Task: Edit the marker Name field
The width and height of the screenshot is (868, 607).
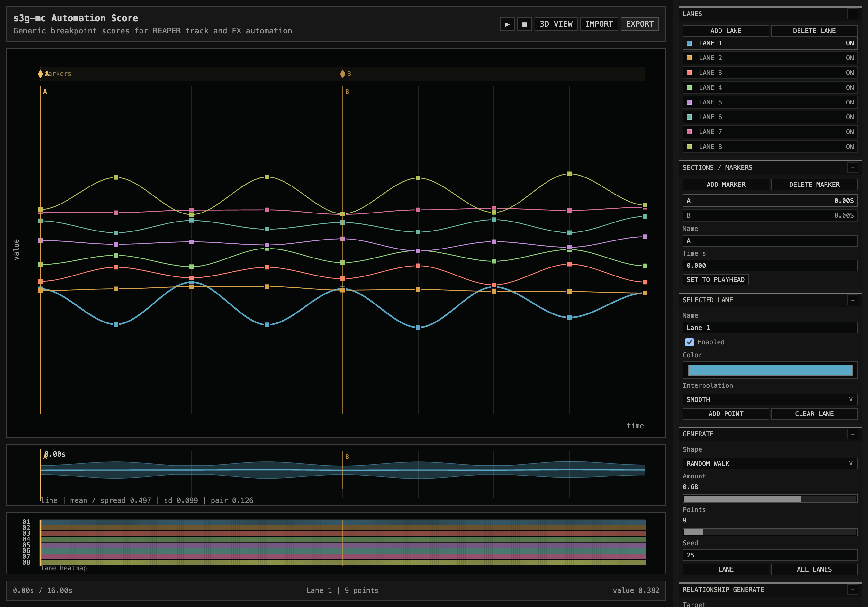Action: pos(770,241)
